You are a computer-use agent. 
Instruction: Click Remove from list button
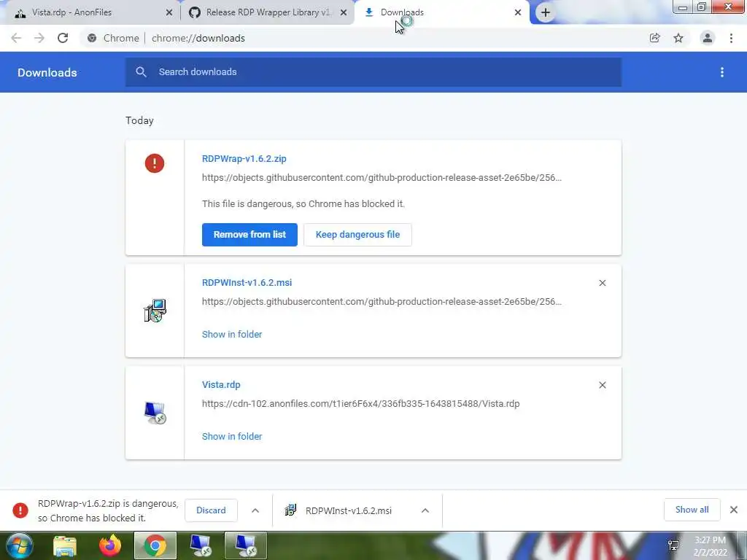point(249,234)
